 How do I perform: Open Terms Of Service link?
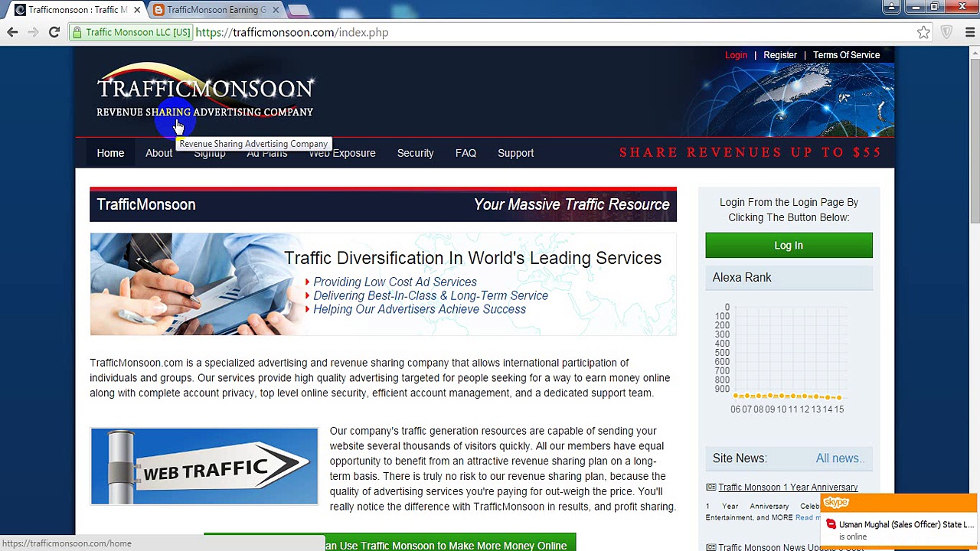[846, 55]
